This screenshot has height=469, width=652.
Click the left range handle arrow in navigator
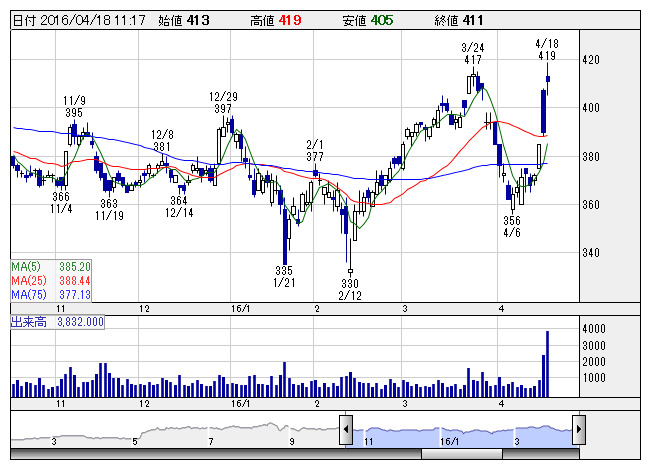(x=345, y=431)
